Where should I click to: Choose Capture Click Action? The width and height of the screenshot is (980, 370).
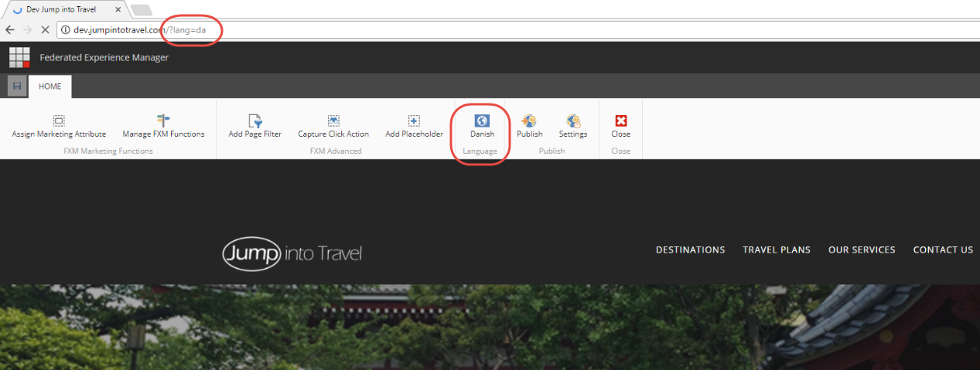(333, 121)
